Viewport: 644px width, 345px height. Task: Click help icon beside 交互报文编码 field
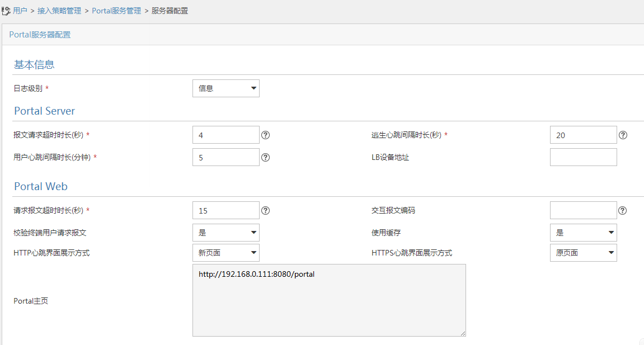623,211
